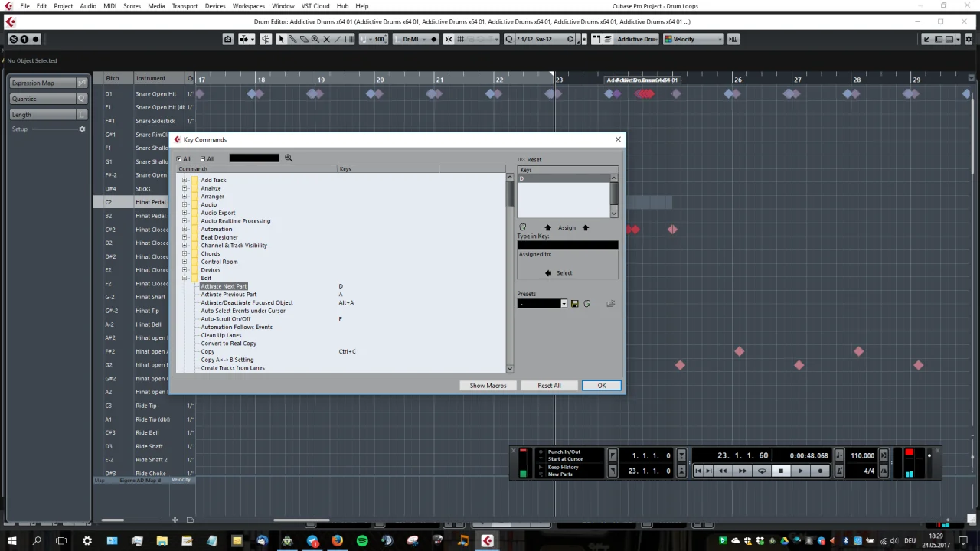Toggle the Solo Editor button
Viewport: 980px width, 551px height.
click(x=13, y=39)
